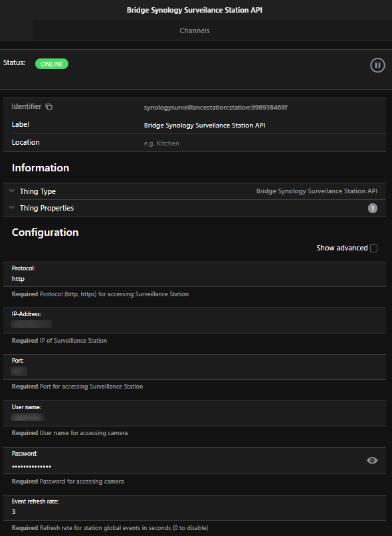Viewport: 392px width, 536px height.
Task: Click the Identifier label
Action: (x=27, y=107)
